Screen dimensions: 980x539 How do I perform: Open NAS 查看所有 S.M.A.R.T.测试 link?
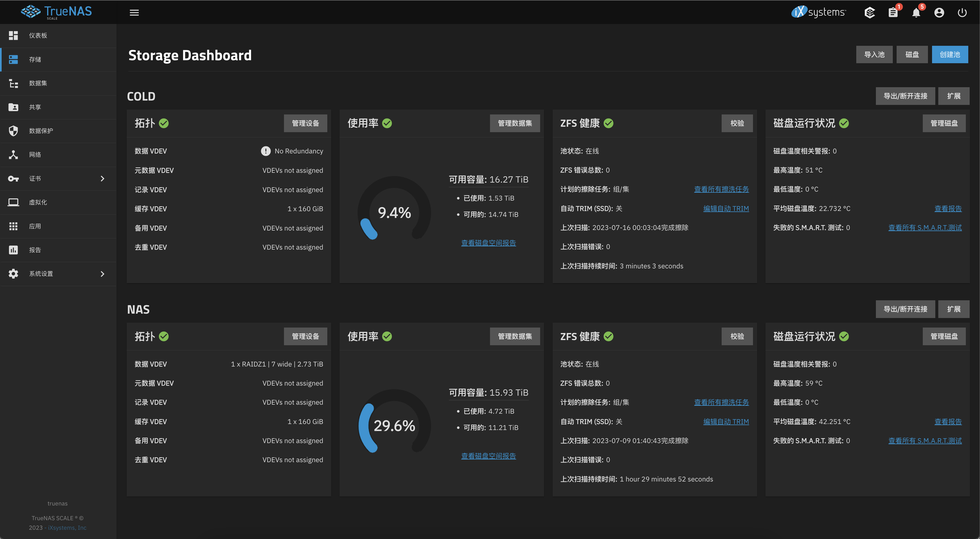point(925,440)
